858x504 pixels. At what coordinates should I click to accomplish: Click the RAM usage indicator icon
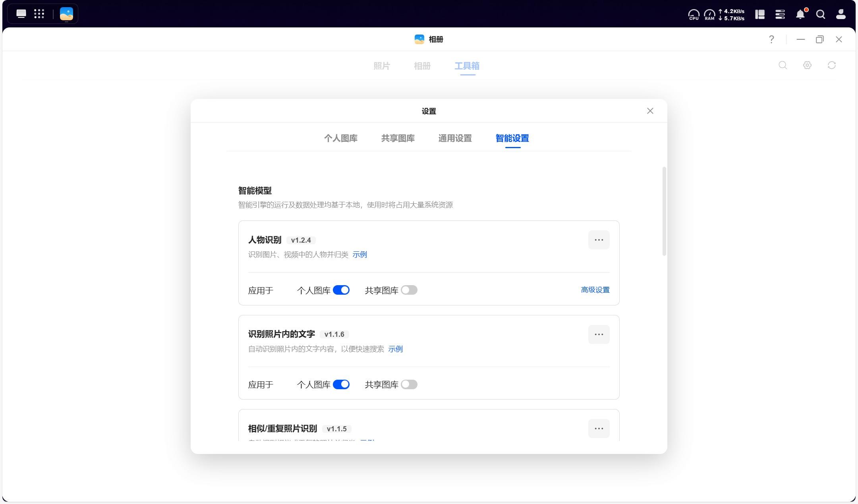point(709,15)
